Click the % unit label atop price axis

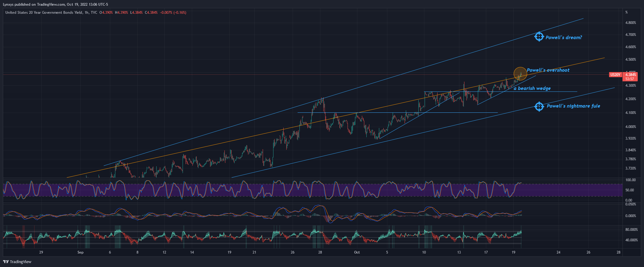[627, 12]
